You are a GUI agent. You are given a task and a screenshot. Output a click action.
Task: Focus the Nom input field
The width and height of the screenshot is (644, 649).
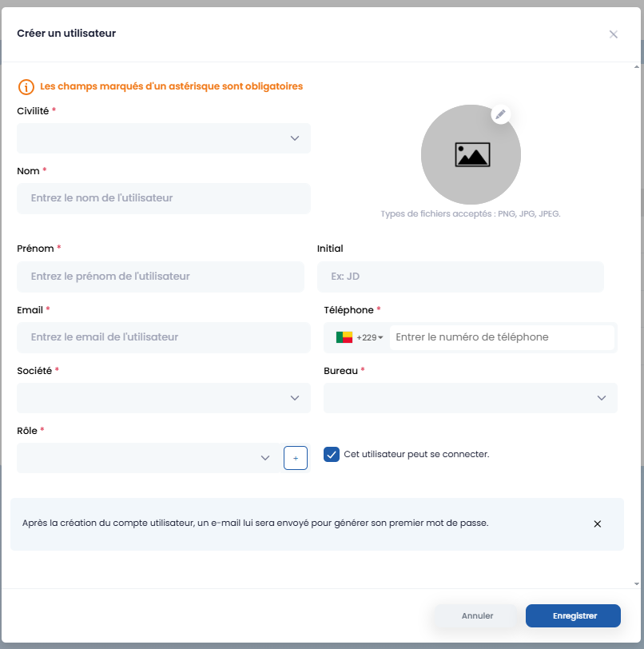[163, 198]
